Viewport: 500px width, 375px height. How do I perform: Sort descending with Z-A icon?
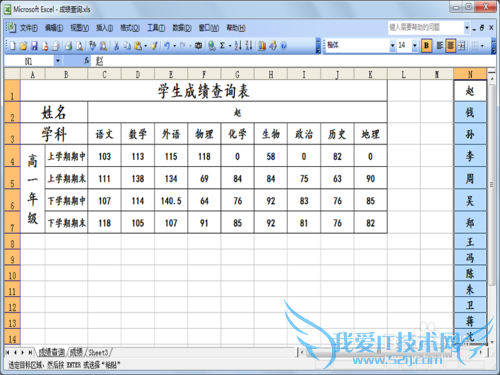[x=249, y=46]
